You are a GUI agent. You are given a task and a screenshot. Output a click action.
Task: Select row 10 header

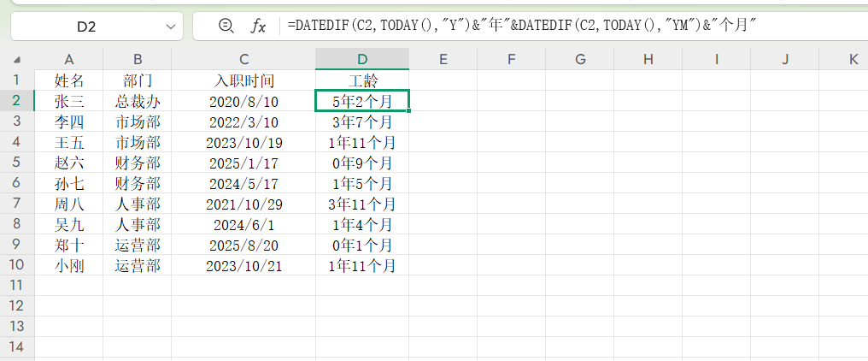click(x=17, y=265)
